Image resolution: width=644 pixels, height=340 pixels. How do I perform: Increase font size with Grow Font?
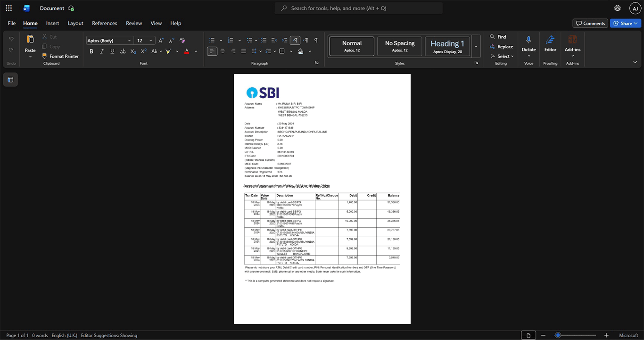point(161,41)
